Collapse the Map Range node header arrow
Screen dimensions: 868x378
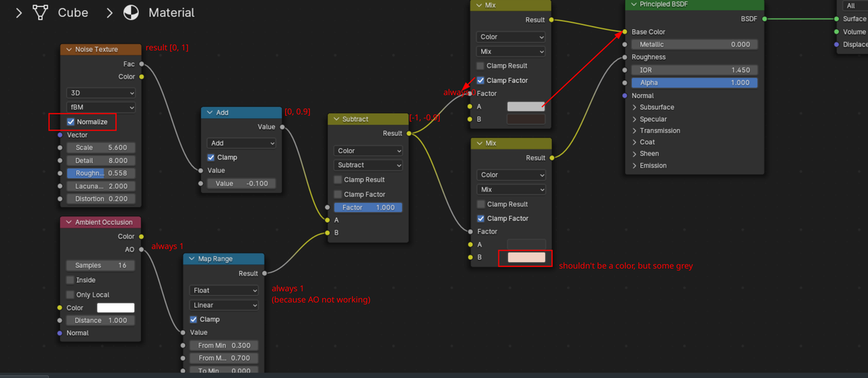pos(191,259)
